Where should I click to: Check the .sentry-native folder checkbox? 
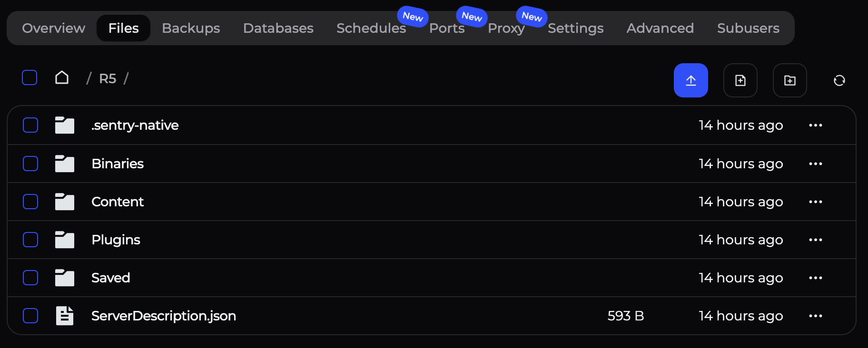(30, 125)
